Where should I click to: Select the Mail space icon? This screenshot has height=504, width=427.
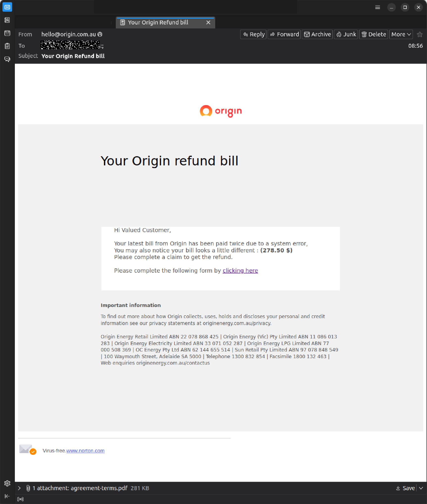point(7,7)
